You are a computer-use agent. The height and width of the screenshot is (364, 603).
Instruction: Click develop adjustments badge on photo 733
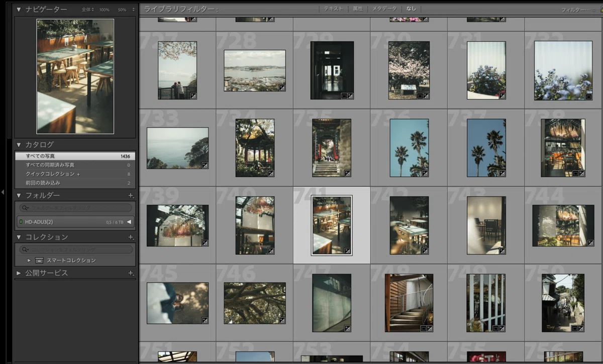tap(205, 165)
